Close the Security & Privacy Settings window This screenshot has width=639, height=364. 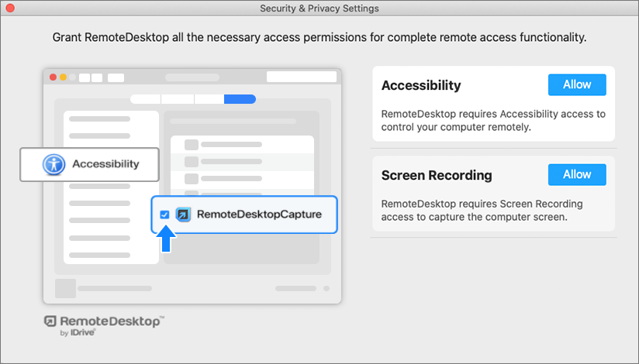click(x=10, y=8)
